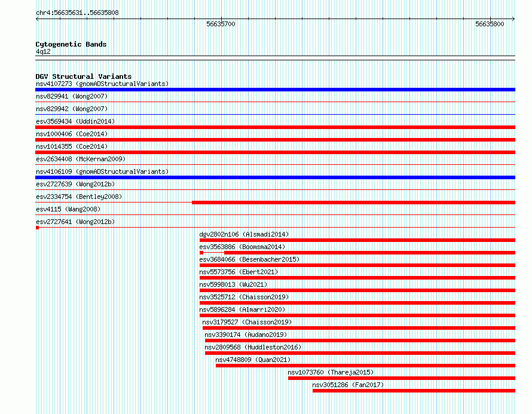Screen dimensions: 532x414
Task: Click the DGV Structural Variants track title
Action: tap(84, 76)
